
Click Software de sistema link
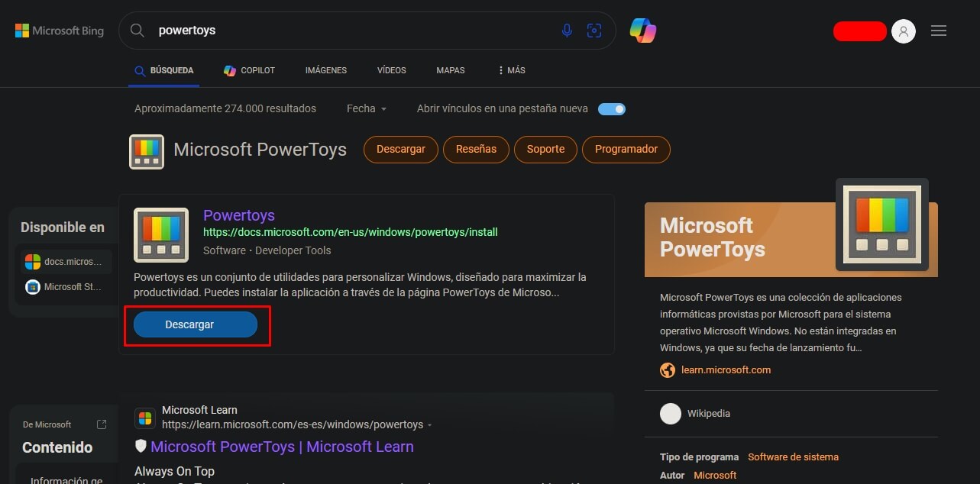793,457
